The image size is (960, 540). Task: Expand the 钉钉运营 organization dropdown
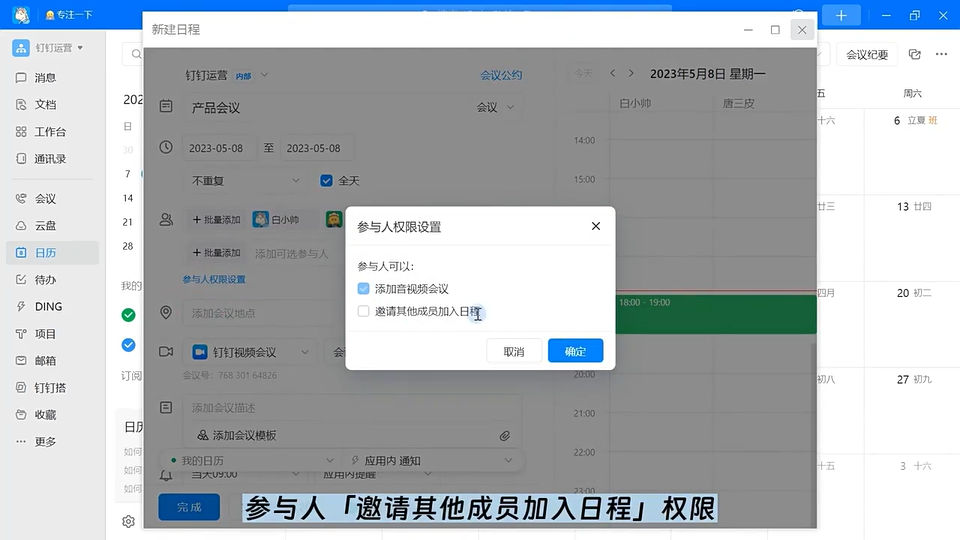59,48
